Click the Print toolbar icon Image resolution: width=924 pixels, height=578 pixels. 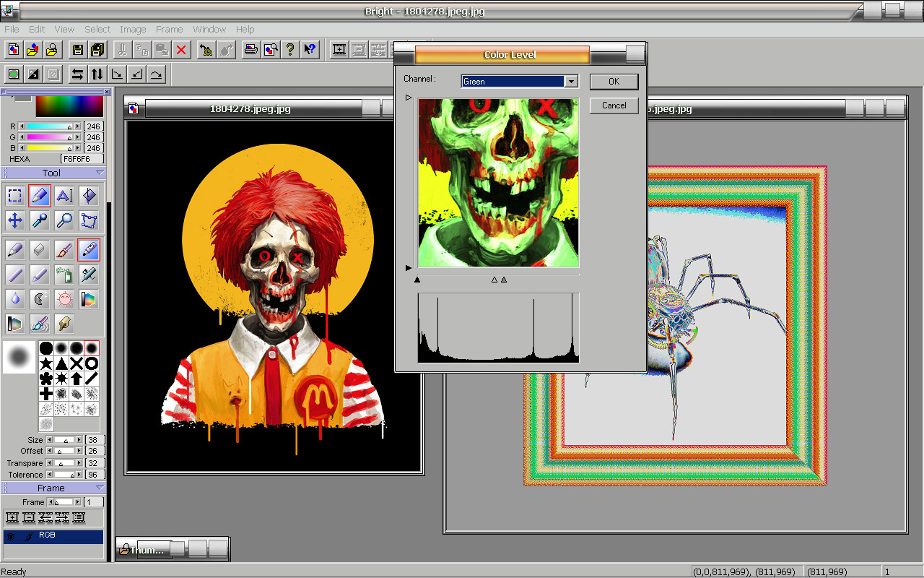(x=250, y=49)
